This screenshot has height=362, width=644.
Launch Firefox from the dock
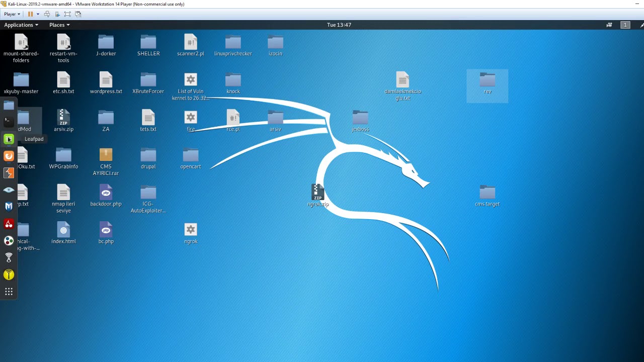point(9,156)
